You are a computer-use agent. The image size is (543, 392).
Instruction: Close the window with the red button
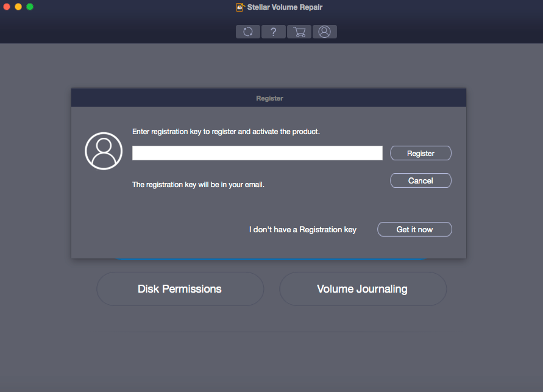tap(7, 7)
